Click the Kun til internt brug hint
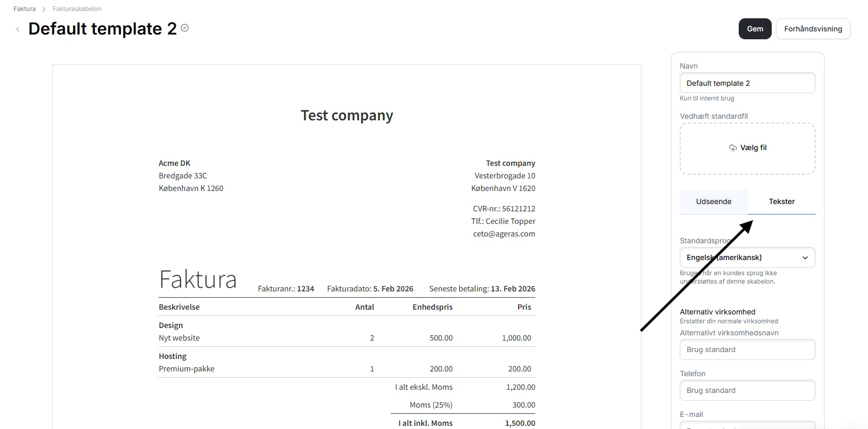868x429 pixels. 707,98
